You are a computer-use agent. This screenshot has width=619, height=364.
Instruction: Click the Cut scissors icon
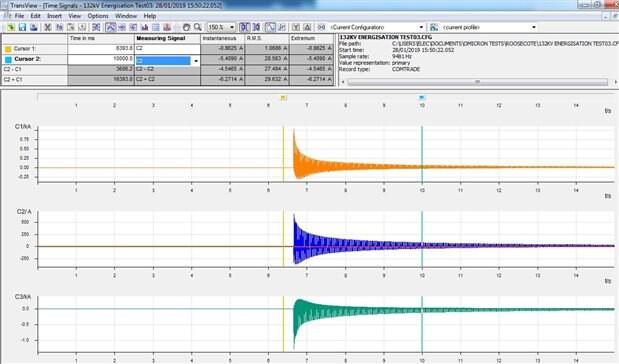click(48, 27)
